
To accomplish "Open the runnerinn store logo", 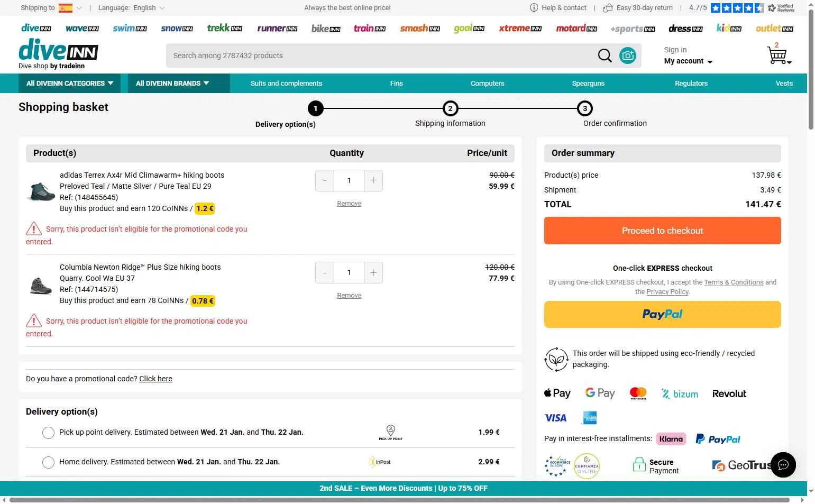I will coord(277,28).
